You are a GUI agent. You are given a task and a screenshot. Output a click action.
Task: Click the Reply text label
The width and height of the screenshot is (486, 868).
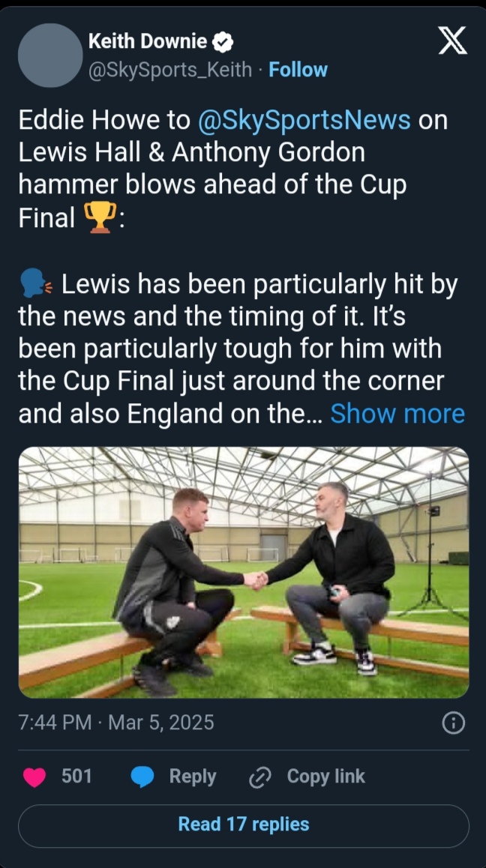click(192, 777)
